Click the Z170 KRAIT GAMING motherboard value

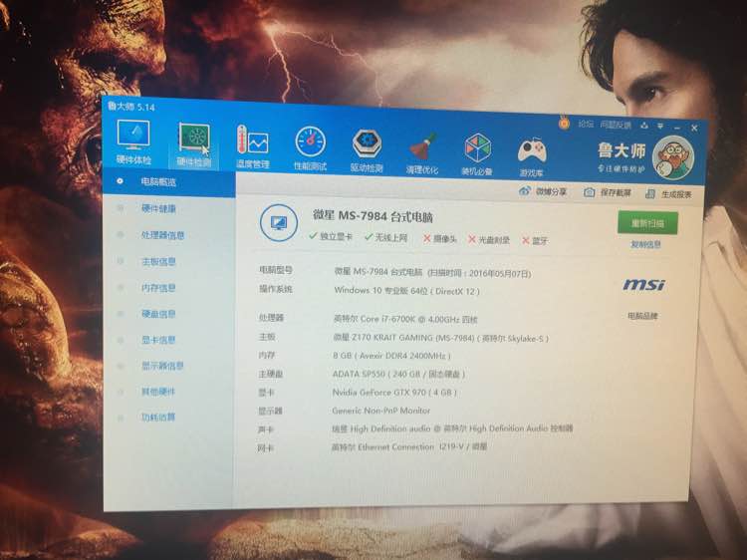(440, 338)
